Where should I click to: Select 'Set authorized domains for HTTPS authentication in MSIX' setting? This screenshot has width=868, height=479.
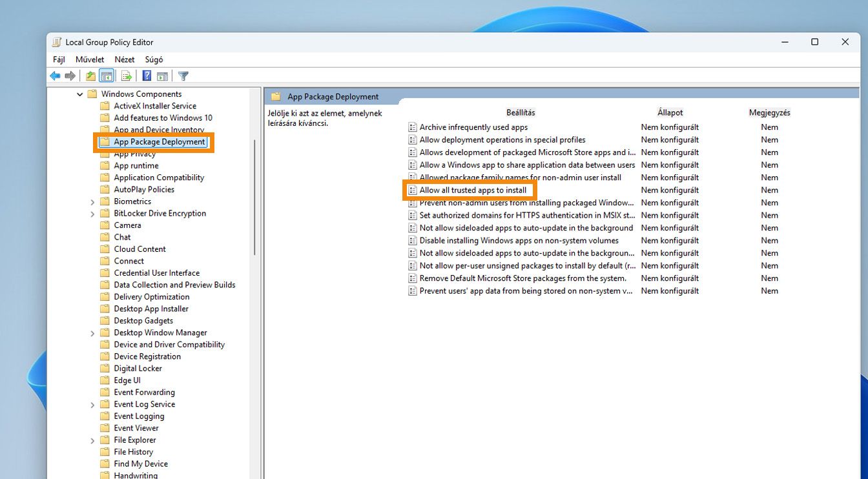(527, 215)
